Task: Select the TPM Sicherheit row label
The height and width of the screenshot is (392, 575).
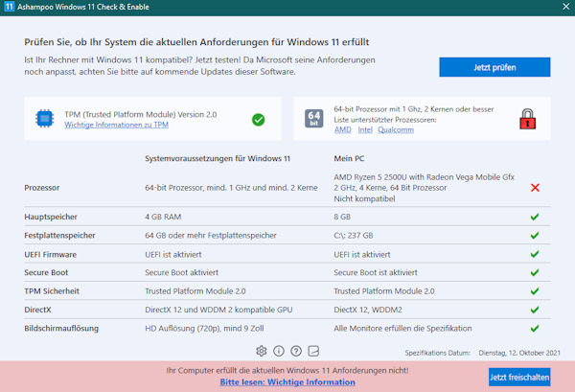Action: [x=52, y=291]
